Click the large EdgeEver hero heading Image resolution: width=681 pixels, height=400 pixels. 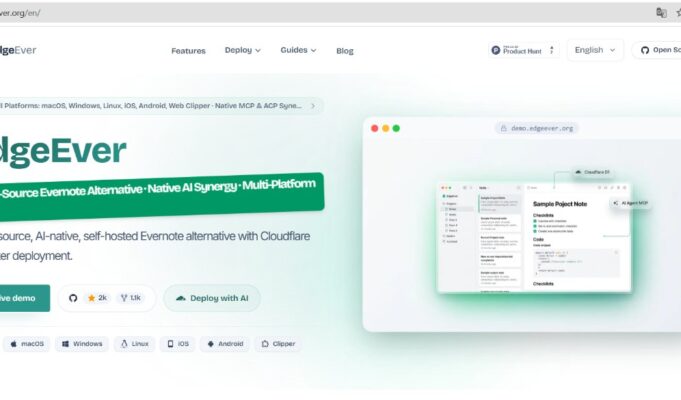pos(63,151)
